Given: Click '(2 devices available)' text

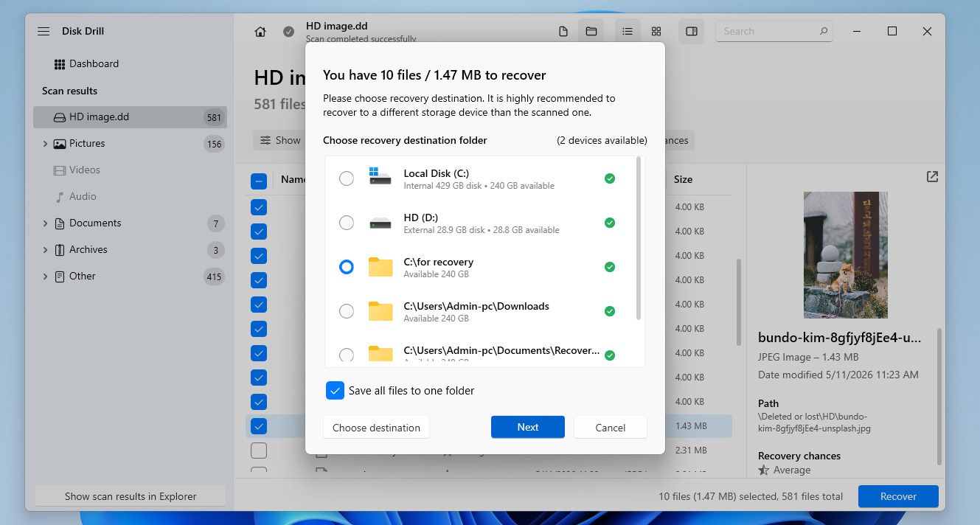Looking at the screenshot, I should tap(602, 140).
